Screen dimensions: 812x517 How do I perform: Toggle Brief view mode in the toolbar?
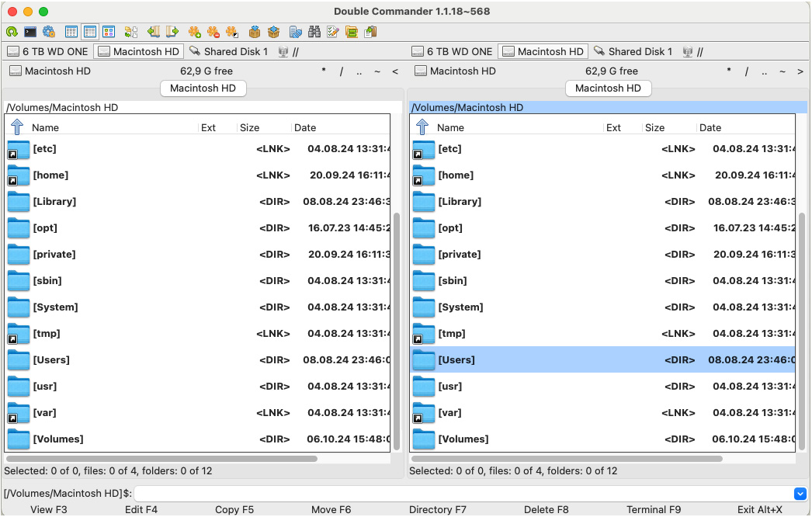point(71,32)
